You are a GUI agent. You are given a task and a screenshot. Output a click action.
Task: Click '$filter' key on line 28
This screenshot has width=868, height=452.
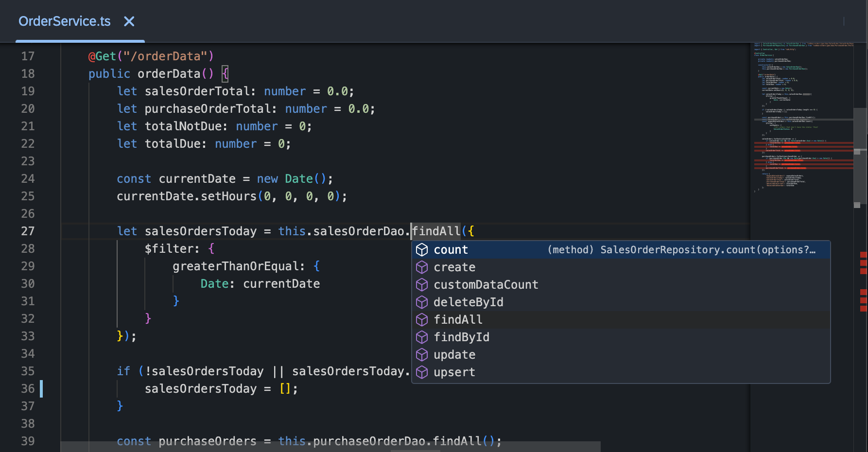[x=169, y=249]
